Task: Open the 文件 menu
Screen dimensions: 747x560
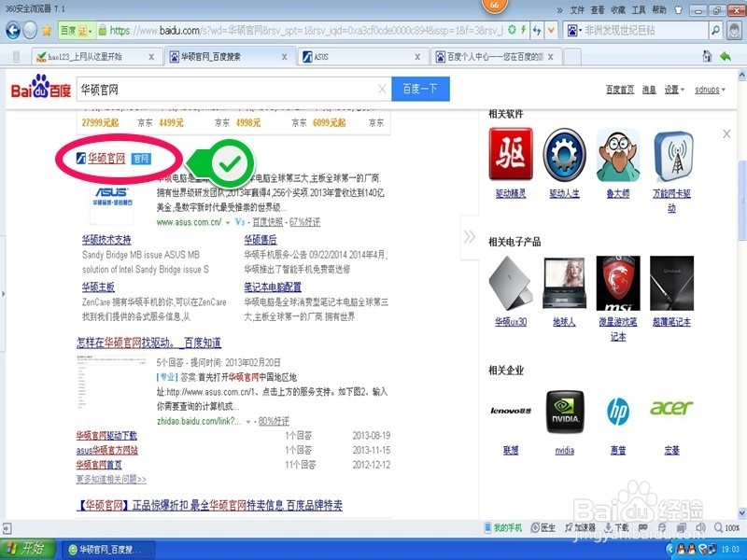Action: pyautogui.click(x=577, y=10)
